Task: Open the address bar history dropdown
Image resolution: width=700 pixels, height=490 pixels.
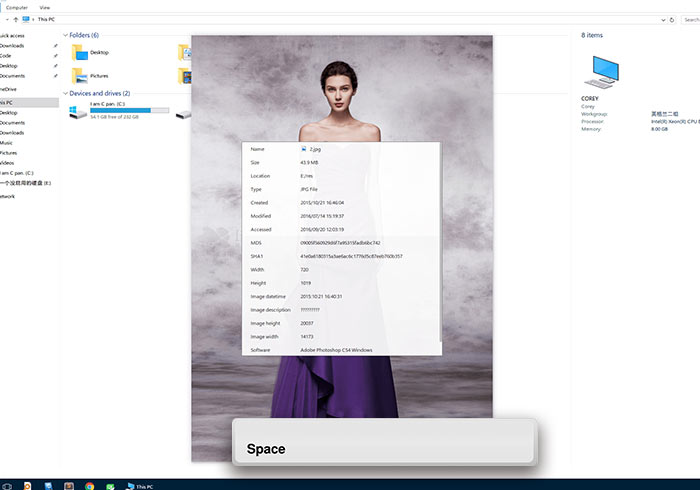Action: coord(663,20)
